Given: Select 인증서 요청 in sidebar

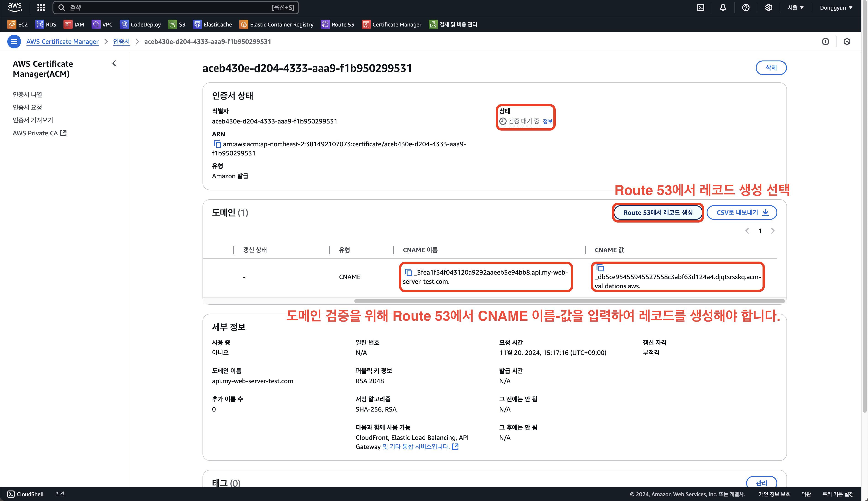Looking at the screenshot, I should coord(27,107).
